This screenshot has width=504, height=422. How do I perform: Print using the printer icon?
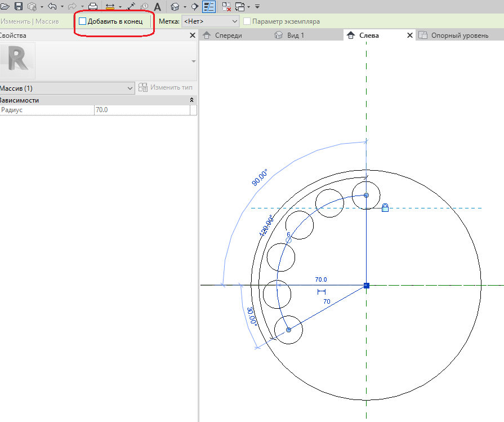tap(93, 6)
